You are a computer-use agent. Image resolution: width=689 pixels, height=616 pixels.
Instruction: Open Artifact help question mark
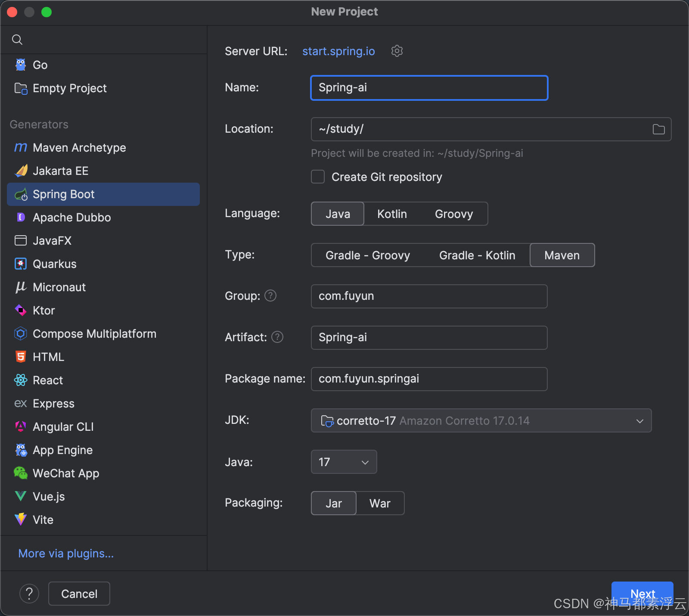277,337
